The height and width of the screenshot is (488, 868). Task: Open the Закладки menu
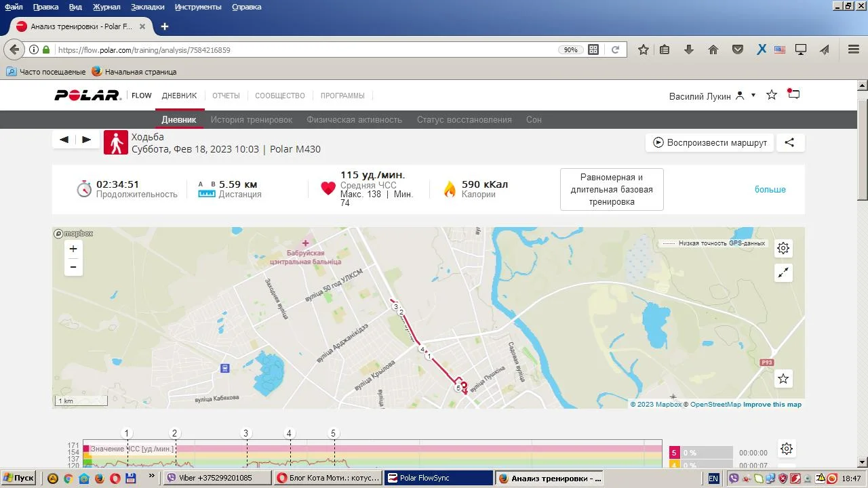point(147,7)
